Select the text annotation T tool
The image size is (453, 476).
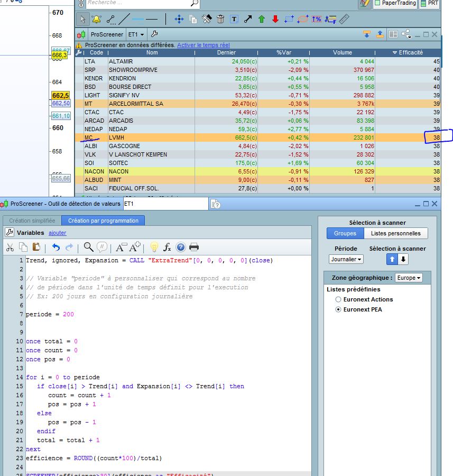pyautogui.click(x=234, y=20)
